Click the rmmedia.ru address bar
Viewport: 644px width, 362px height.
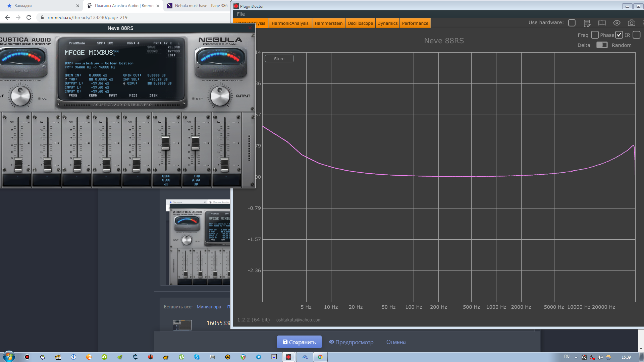tap(134, 17)
